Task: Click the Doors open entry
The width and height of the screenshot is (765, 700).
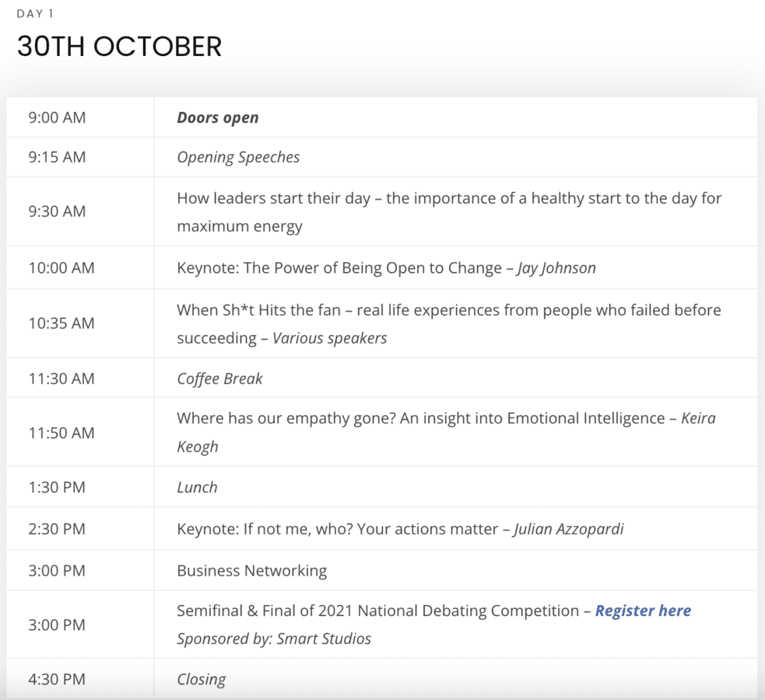Action: [x=218, y=118]
